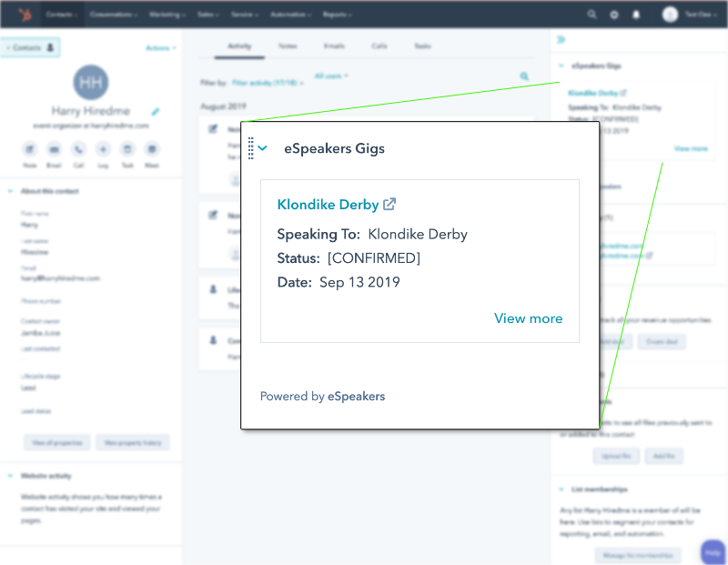The image size is (728, 565).
Task: Click the search magnifier in top bar
Action: coord(591,15)
